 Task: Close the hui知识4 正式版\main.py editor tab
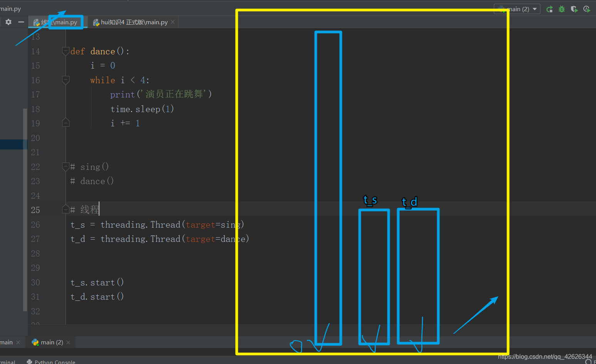point(173,22)
